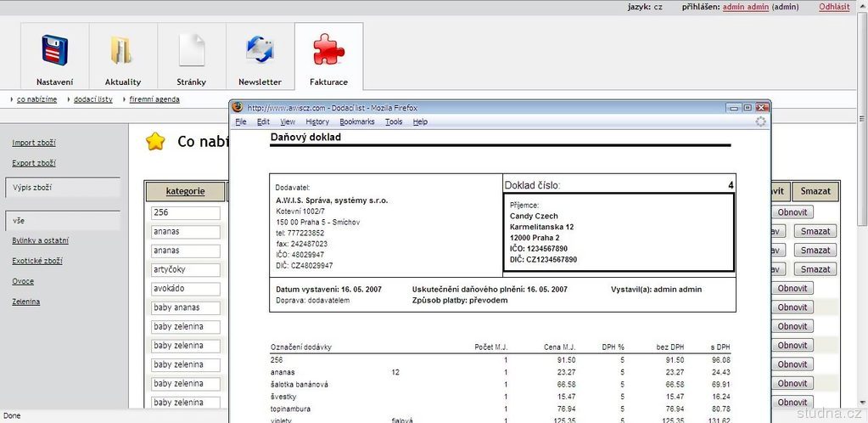The height and width of the screenshot is (423, 868).
Task: Select Exotické zboží category
Action: point(36,261)
